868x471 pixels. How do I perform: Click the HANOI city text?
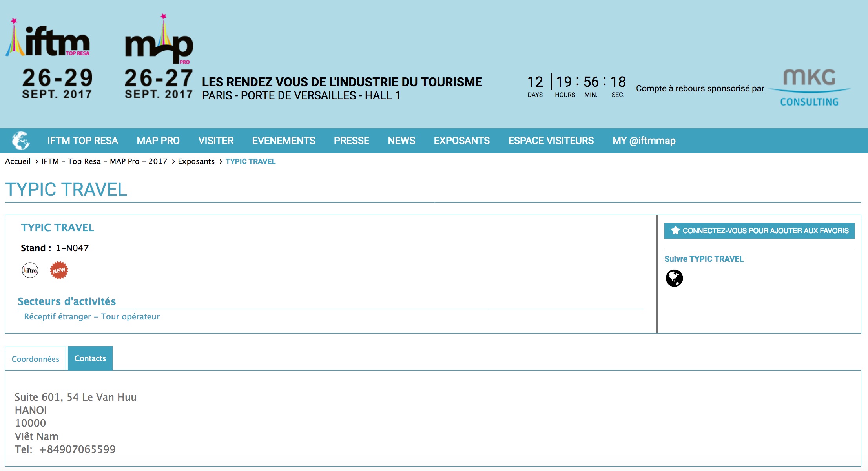click(x=31, y=410)
